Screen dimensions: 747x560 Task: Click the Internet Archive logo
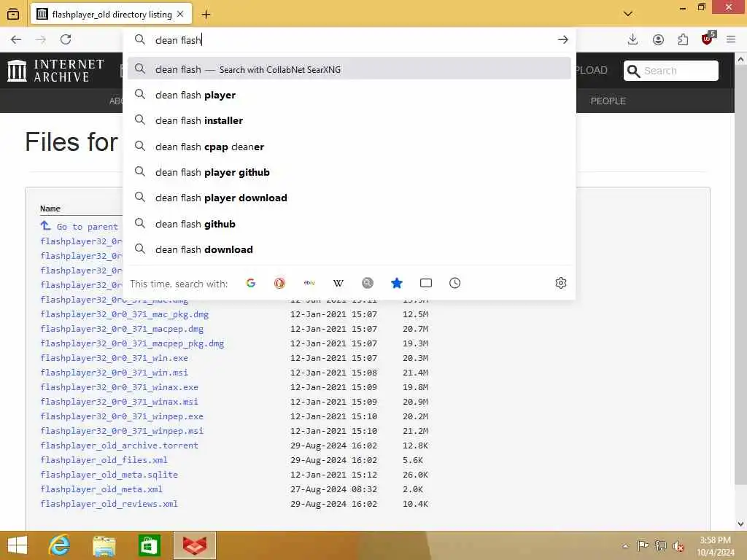[x=55, y=71]
